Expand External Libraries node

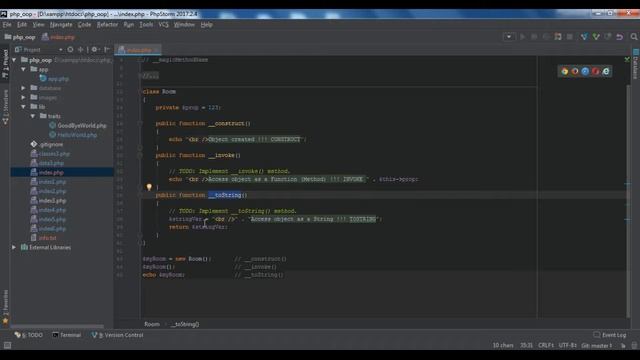coord(14,247)
